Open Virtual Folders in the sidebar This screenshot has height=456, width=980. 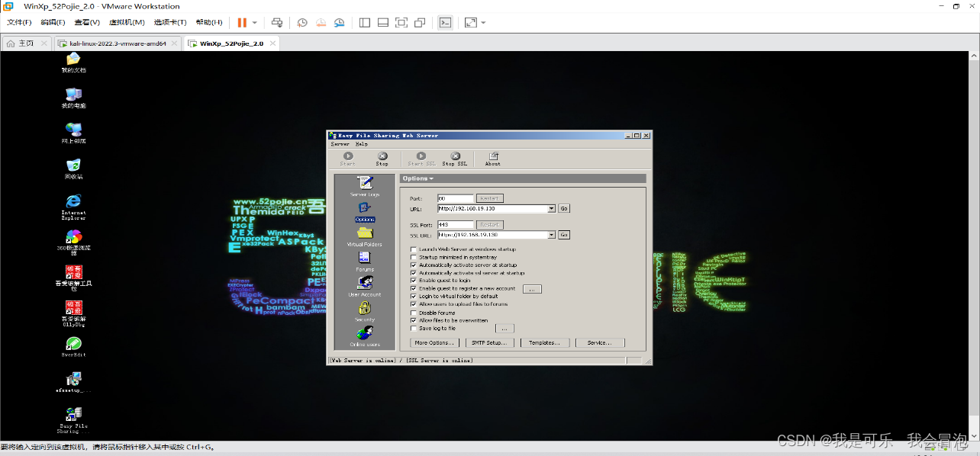[365, 236]
